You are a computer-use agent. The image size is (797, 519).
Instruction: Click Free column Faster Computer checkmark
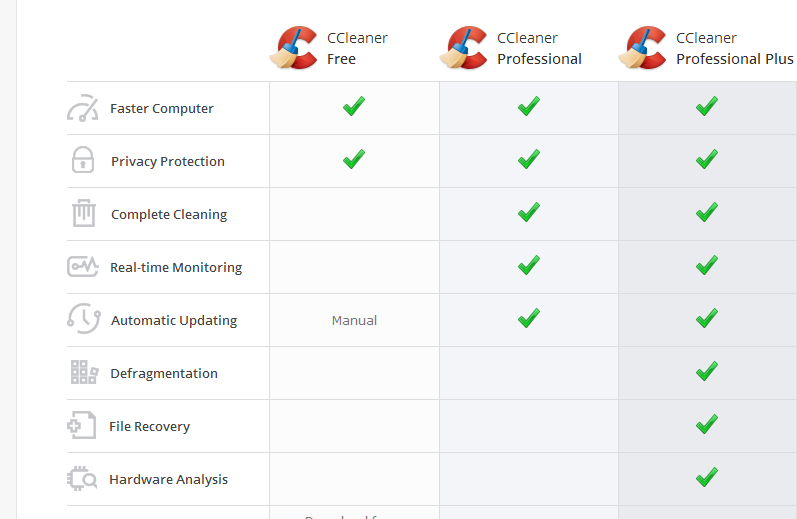tap(353, 106)
